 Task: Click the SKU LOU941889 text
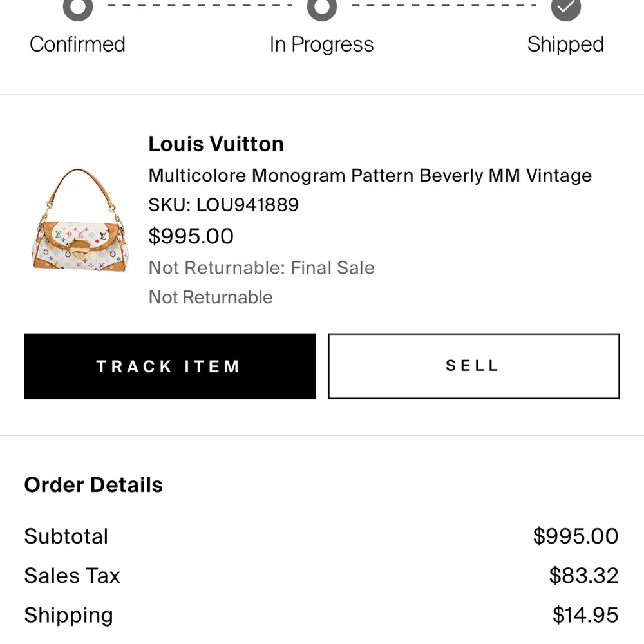[223, 205]
